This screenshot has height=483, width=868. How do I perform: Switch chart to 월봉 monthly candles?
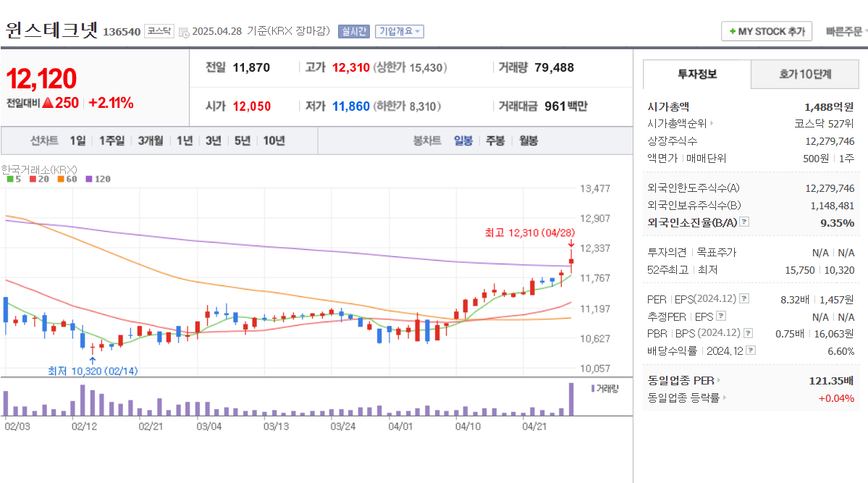pos(528,140)
